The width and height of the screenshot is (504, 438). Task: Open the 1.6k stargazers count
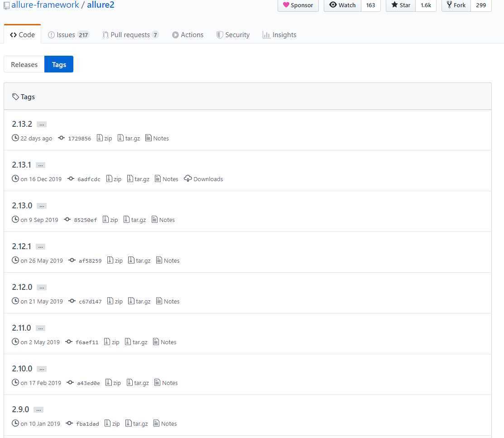[426, 5]
